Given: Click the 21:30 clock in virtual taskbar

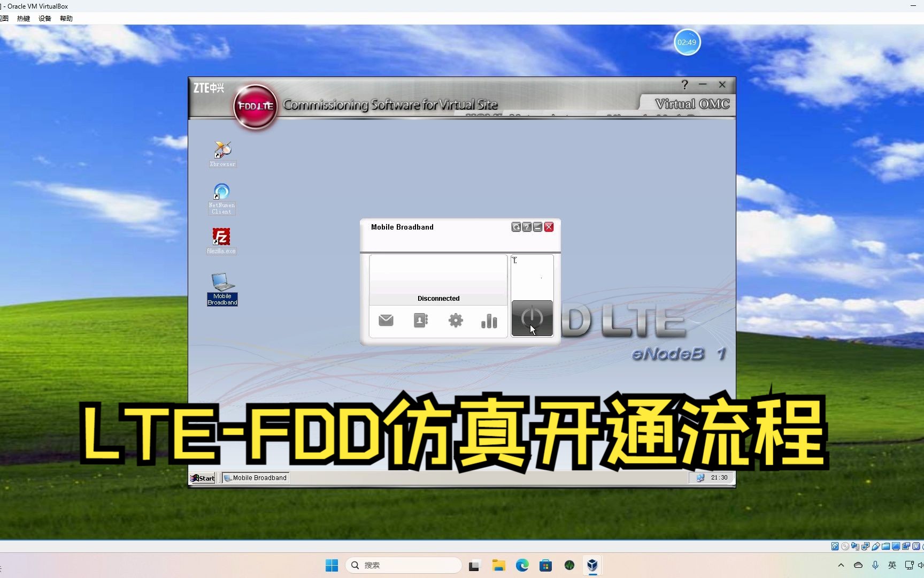Looking at the screenshot, I should pyautogui.click(x=719, y=477).
